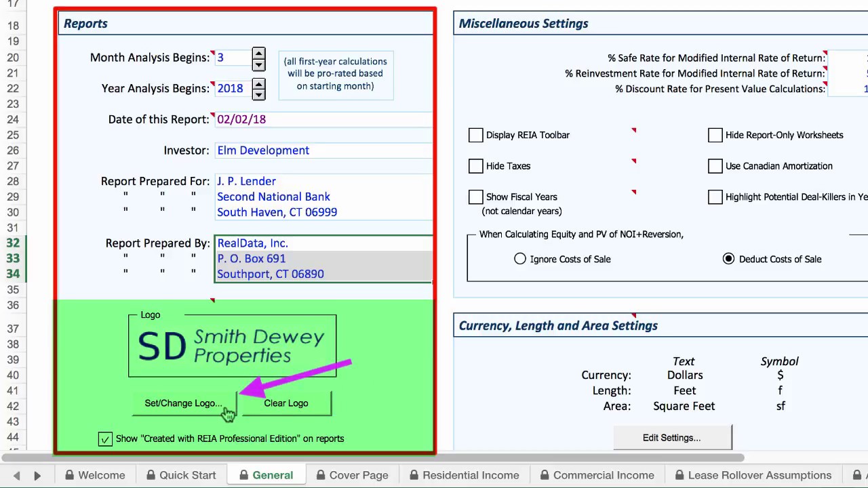Click the horizontal scrollbar

[373, 458]
